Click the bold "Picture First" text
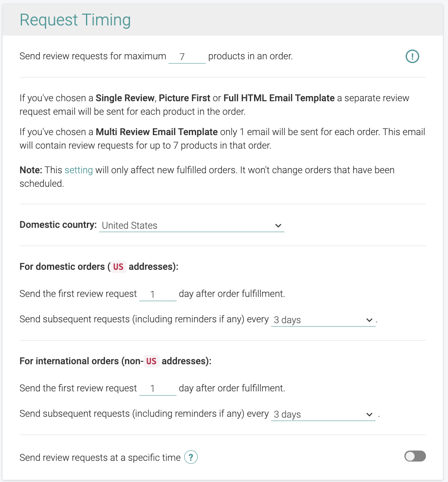Image resolution: width=448 pixels, height=482 pixels. (x=185, y=98)
